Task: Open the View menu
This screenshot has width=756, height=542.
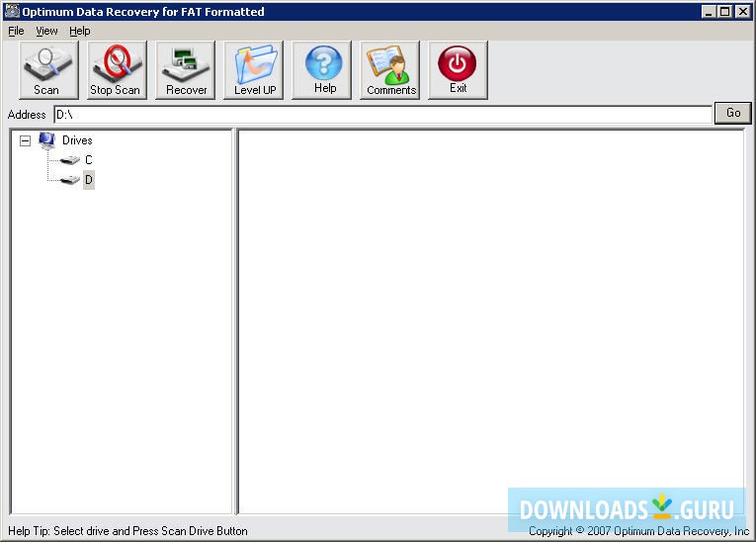Action: point(46,31)
